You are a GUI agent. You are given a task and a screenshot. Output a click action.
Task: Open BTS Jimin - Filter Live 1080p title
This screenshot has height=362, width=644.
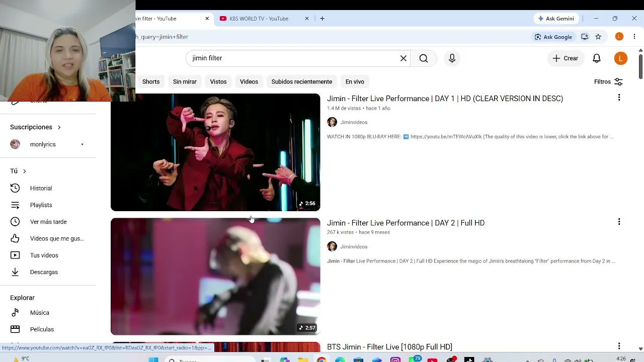389,347
